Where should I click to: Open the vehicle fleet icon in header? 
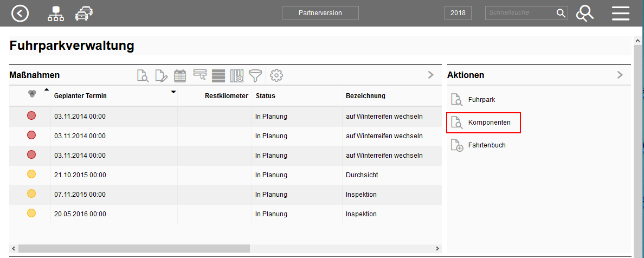click(x=83, y=14)
